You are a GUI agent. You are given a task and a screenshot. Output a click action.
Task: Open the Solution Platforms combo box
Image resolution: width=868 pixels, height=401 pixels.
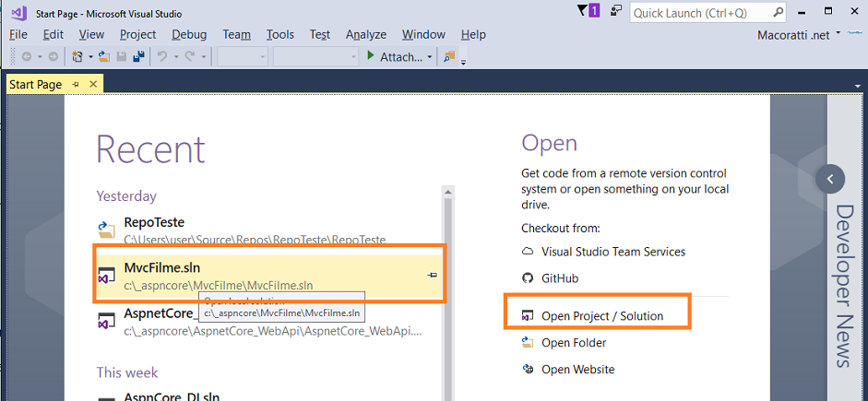315,56
